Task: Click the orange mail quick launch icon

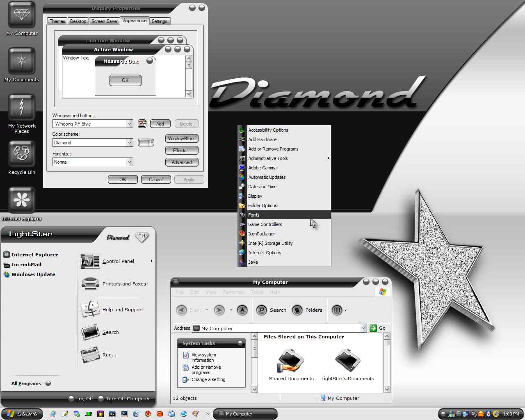Action: coord(160,414)
